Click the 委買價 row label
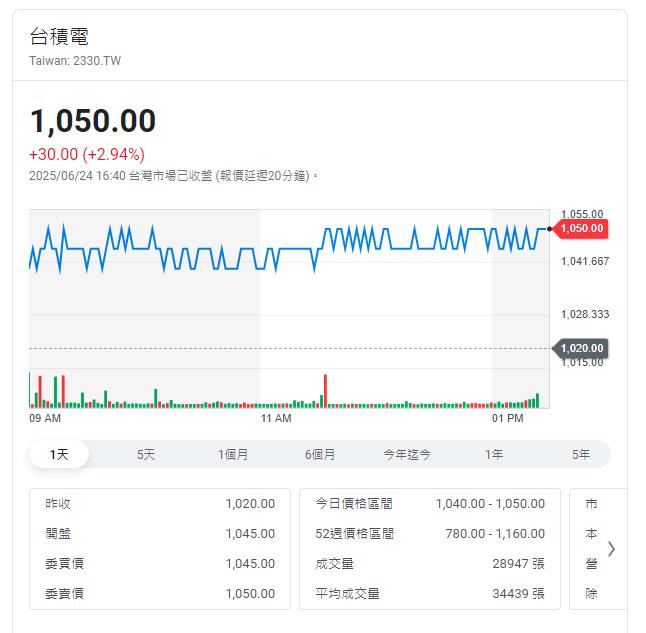The width and height of the screenshot is (646, 633). pyautogui.click(x=65, y=564)
